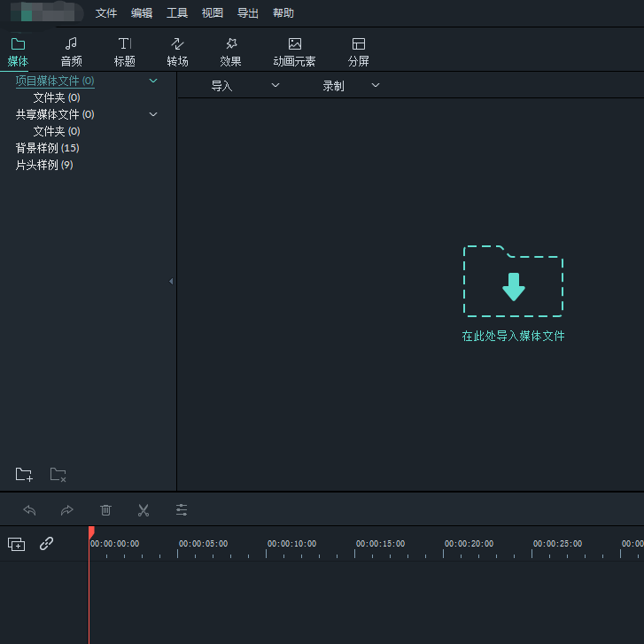The image size is (644, 644).
Task: Click 在此处导入媒体文件 import link
Action: pos(513,337)
